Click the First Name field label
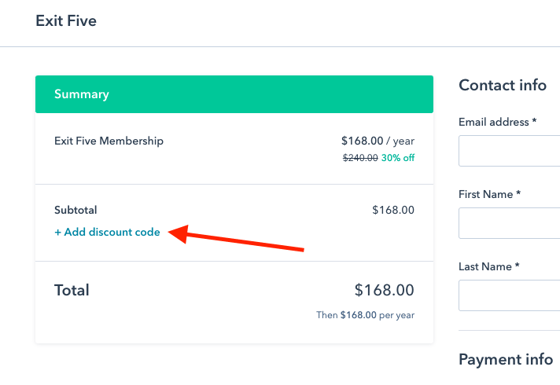This screenshot has height=385, width=560. pyautogui.click(x=490, y=194)
